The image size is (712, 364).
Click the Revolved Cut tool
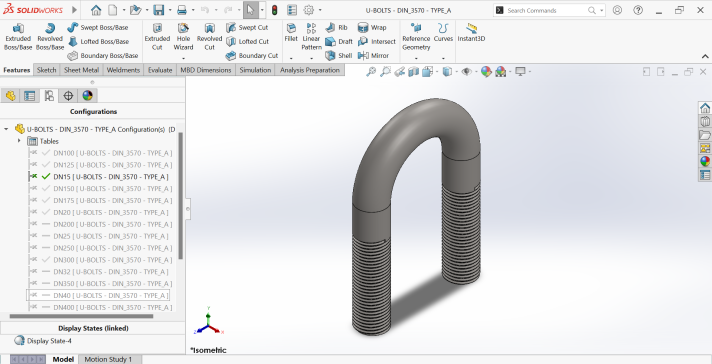coord(209,37)
